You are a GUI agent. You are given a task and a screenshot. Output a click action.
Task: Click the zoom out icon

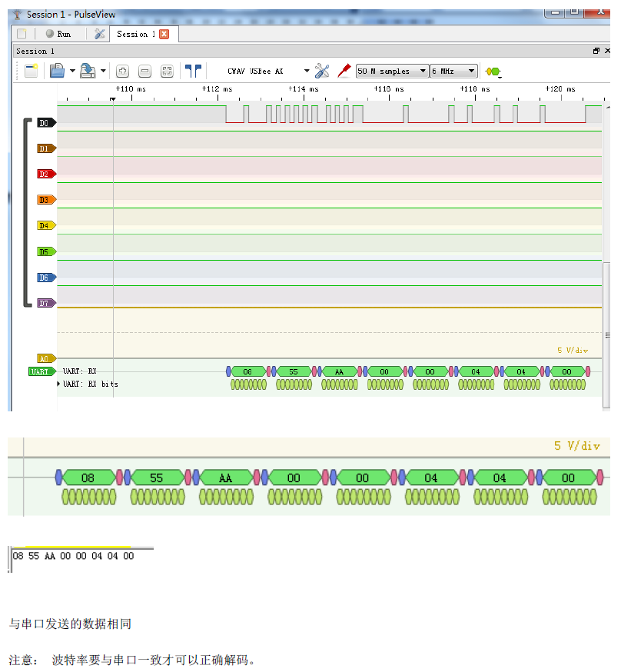[144, 72]
